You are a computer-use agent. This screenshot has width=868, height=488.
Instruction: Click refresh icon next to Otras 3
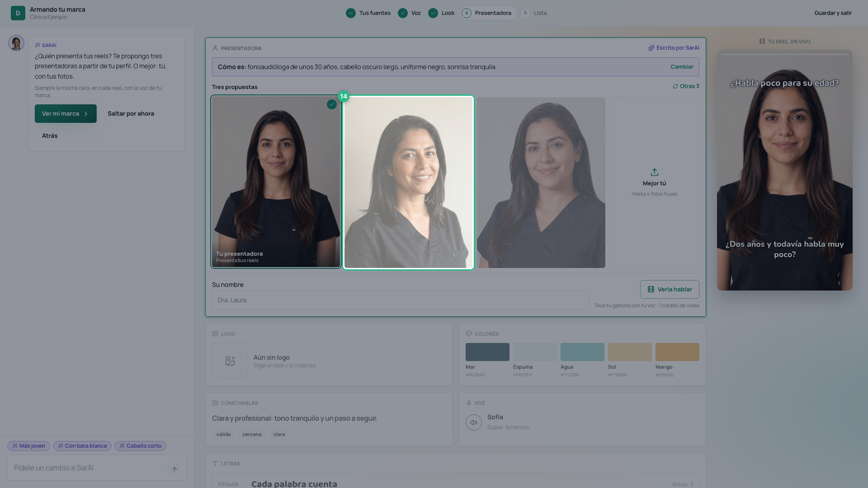click(675, 86)
